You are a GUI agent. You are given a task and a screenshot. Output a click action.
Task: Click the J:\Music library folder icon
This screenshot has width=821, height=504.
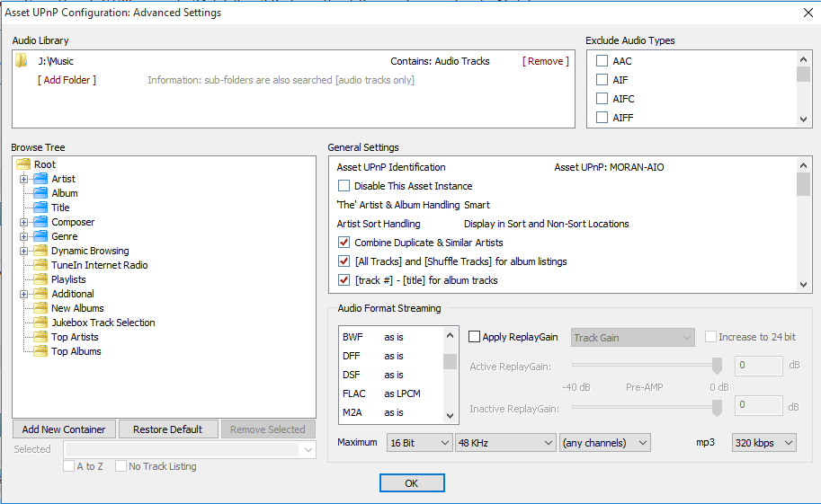point(22,61)
